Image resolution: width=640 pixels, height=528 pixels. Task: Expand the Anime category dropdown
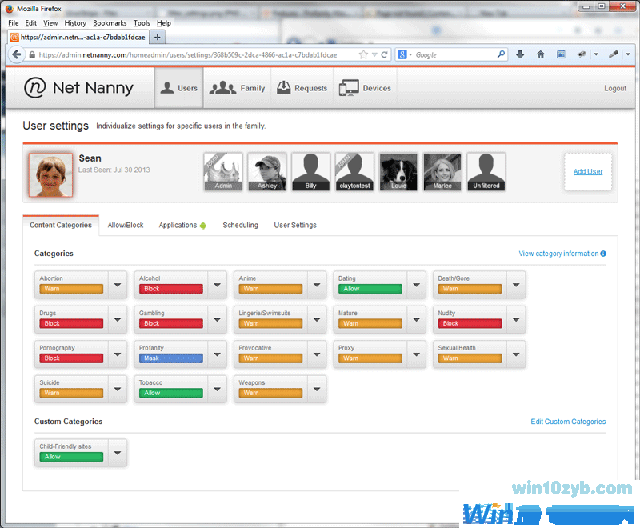(x=317, y=285)
